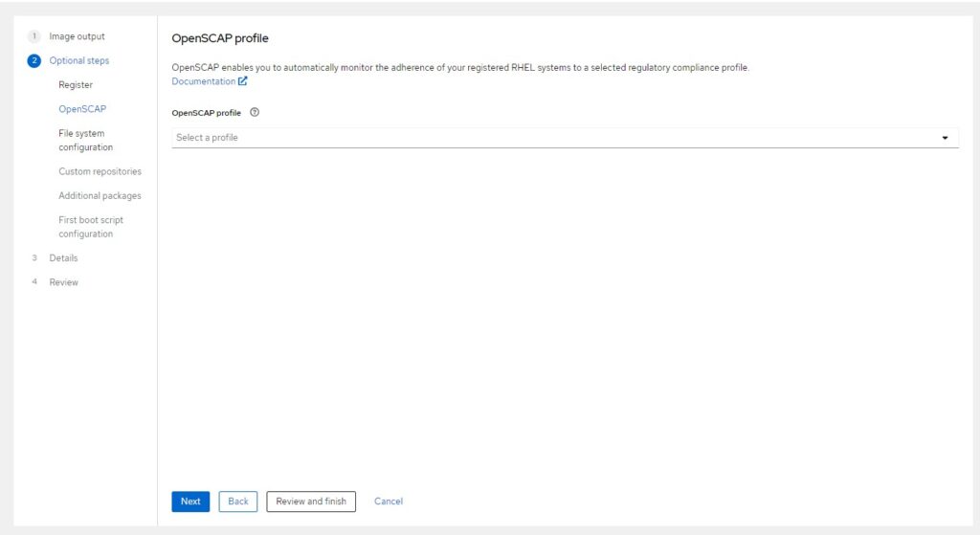This screenshot has width=980, height=535.
Task: Click the Back button
Action: [x=238, y=502]
